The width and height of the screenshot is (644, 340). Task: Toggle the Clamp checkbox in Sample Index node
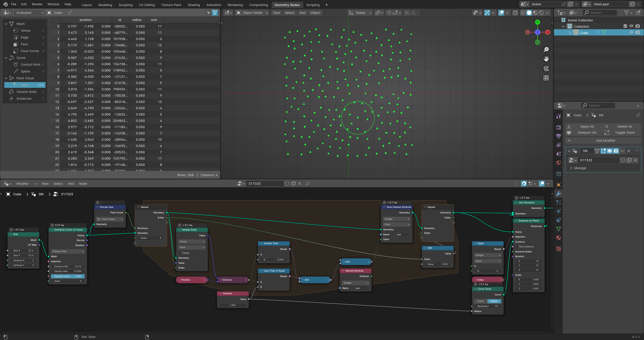click(180, 253)
